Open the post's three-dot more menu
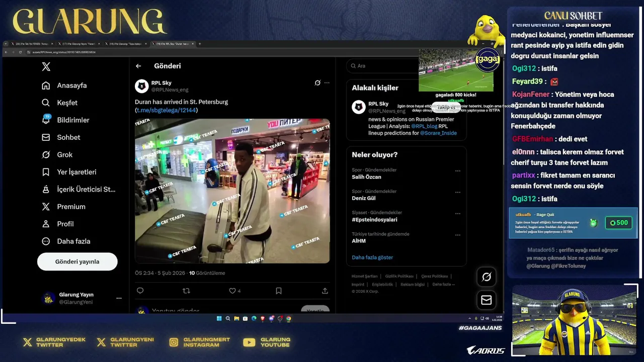The width and height of the screenshot is (644, 362). (x=327, y=83)
